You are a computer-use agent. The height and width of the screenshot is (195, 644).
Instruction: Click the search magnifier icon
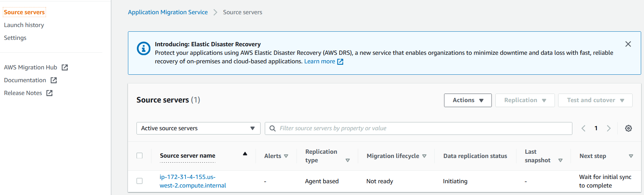click(273, 128)
